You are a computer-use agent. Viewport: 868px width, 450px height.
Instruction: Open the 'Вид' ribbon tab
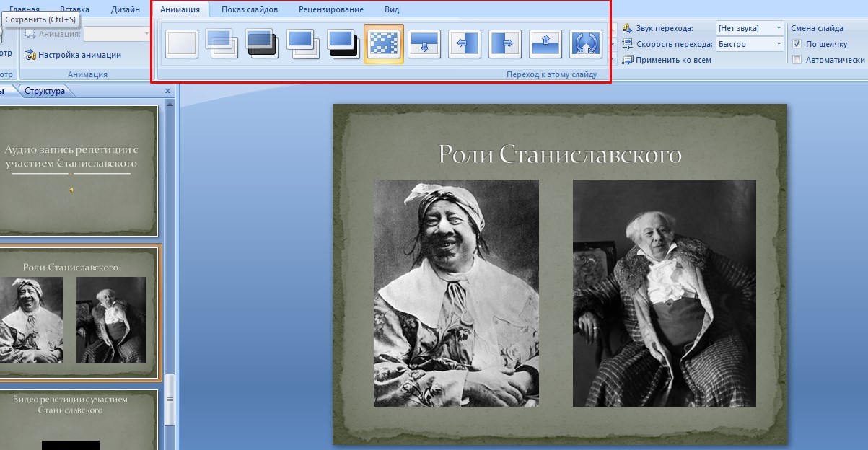[x=392, y=9]
